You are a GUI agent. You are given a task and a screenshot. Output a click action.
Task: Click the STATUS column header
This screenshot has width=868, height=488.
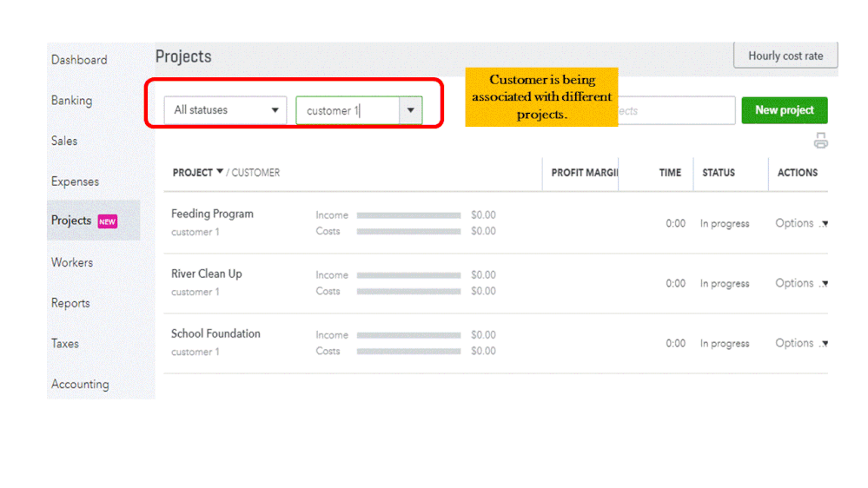[719, 173]
